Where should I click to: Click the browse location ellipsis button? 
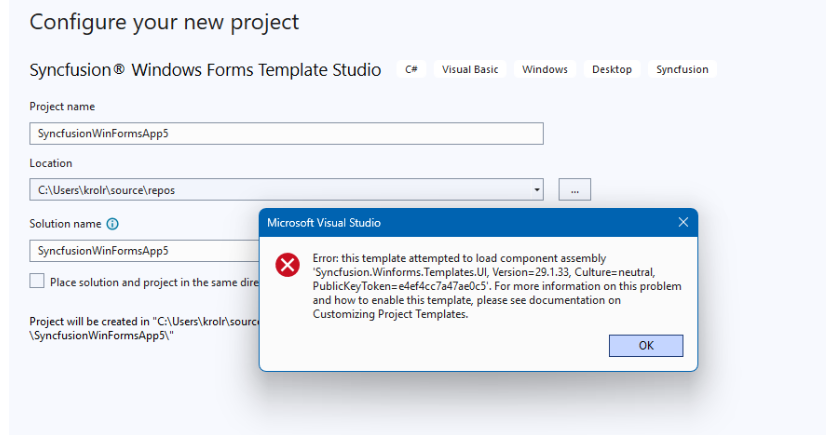pos(574,189)
